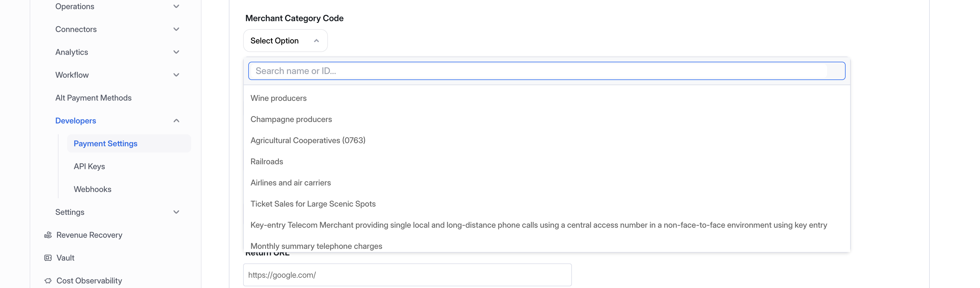The width and height of the screenshot is (980, 288).
Task: Expand the Connectors section chevron
Action: pyautogui.click(x=176, y=29)
